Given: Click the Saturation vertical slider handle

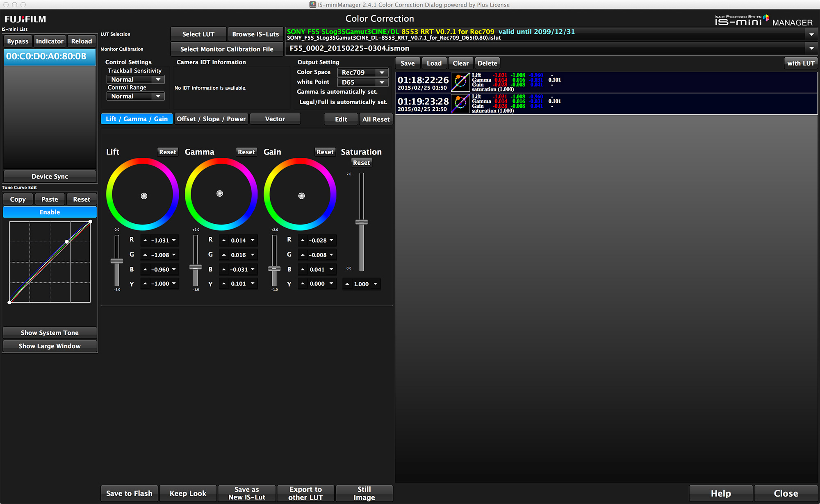Looking at the screenshot, I should pyautogui.click(x=361, y=222).
